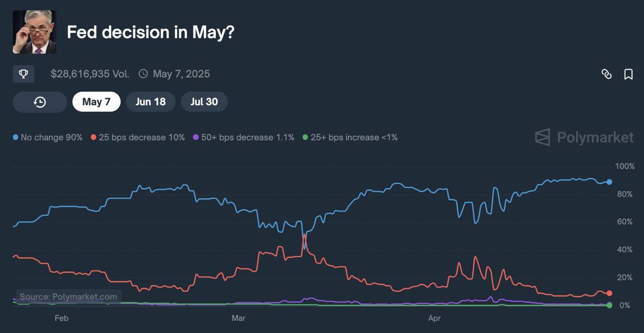Screen dimensions: 644x333
Task: Switch to the Jul 30 tab
Action: click(x=204, y=102)
